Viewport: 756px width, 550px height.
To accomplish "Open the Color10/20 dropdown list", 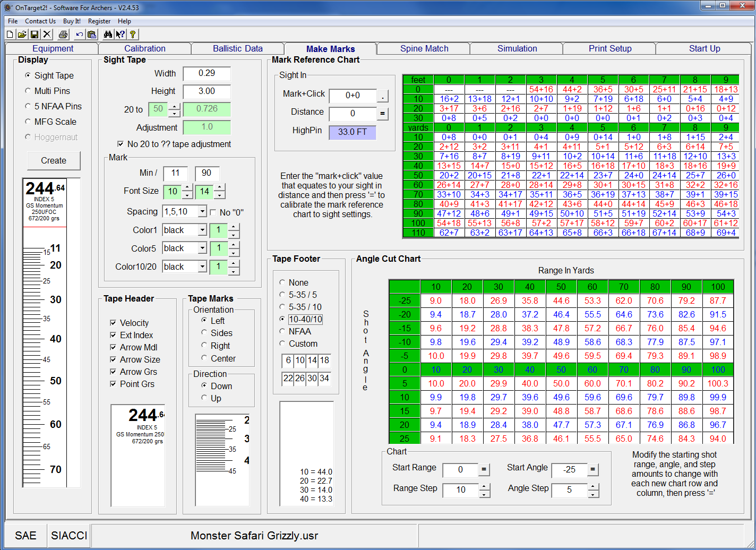I will tap(202, 267).
